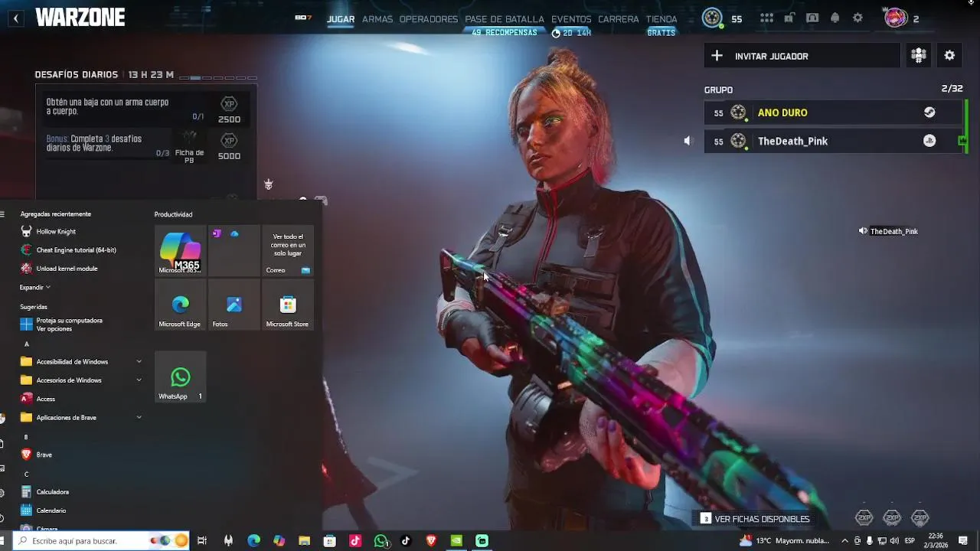This screenshot has height=551, width=980.
Task: Click the unlock padlock icon in top bar
Action: [x=789, y=18]
